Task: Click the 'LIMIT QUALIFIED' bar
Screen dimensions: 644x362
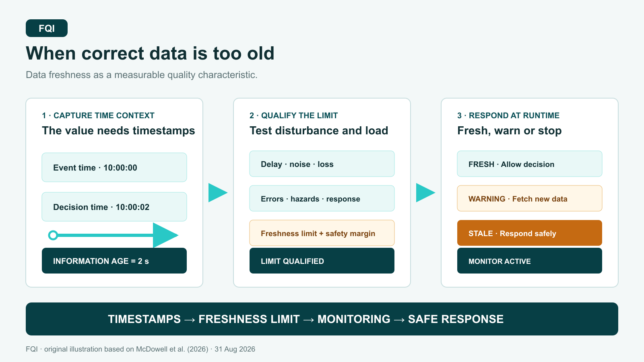Action: (x=322, y=261)
